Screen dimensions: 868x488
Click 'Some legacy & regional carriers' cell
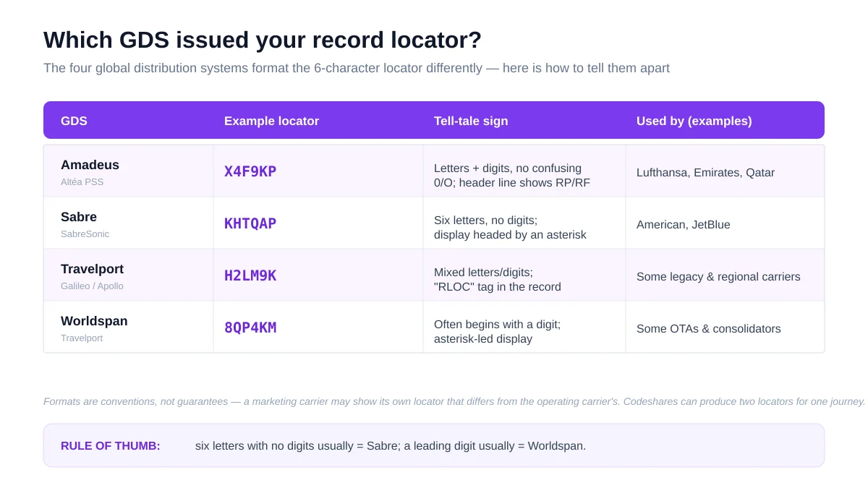718,277
